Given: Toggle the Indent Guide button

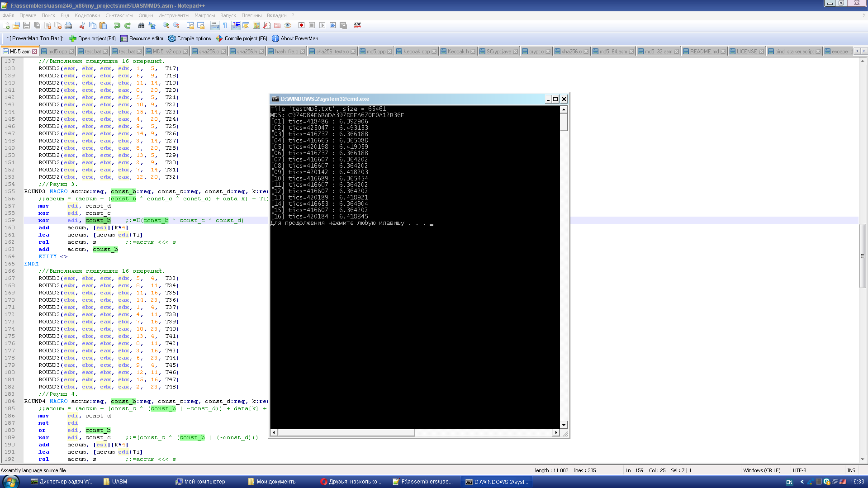Looking at the screenshot, I should point(236,25).
